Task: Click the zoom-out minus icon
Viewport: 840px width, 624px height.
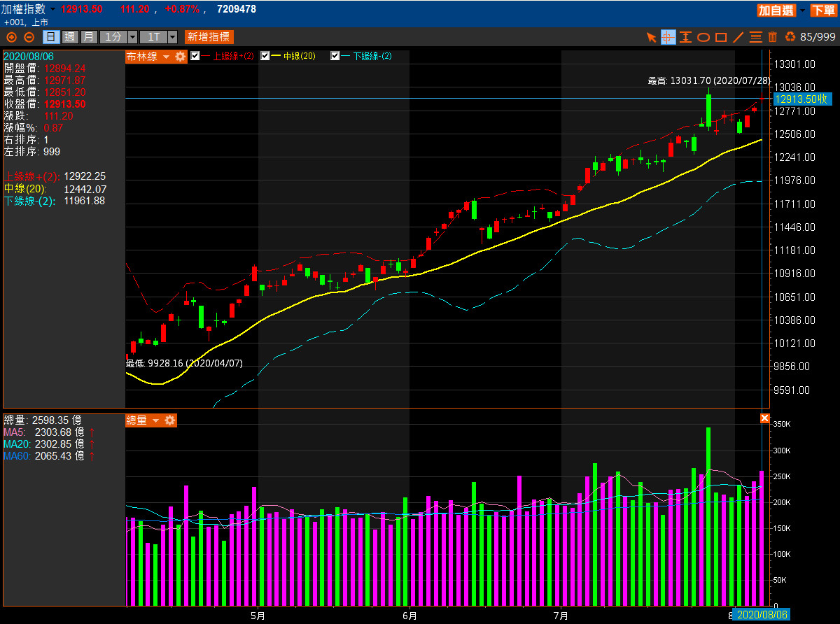Action: click(x=29, y=37)
